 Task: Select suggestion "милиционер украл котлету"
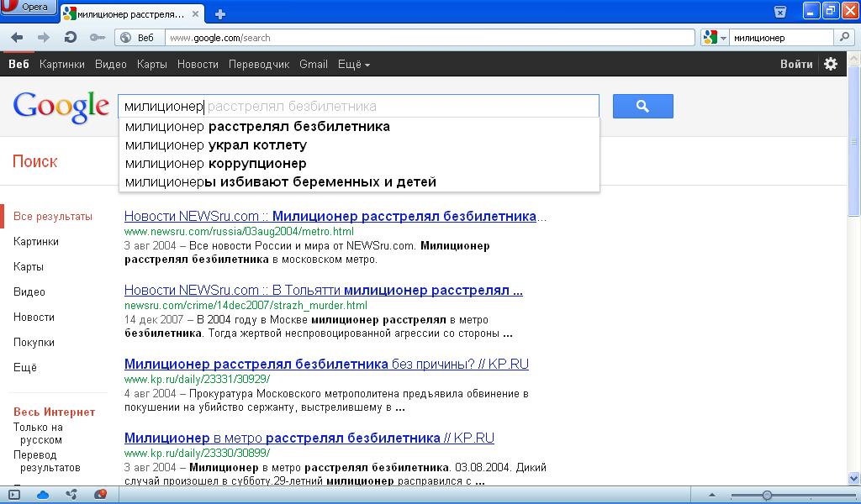pyautogui.click(x=216, y=144)
